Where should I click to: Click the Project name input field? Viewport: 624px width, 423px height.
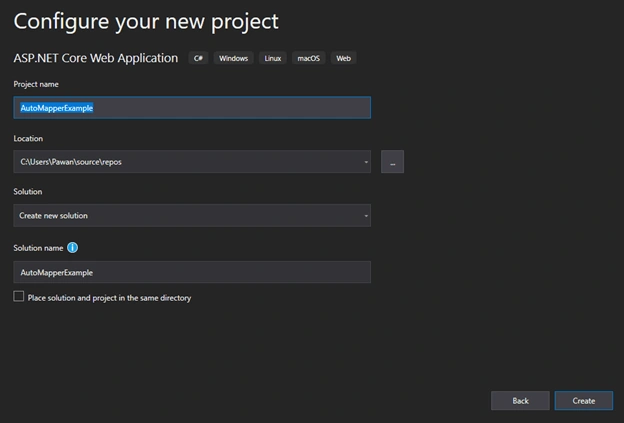point(192,107)
